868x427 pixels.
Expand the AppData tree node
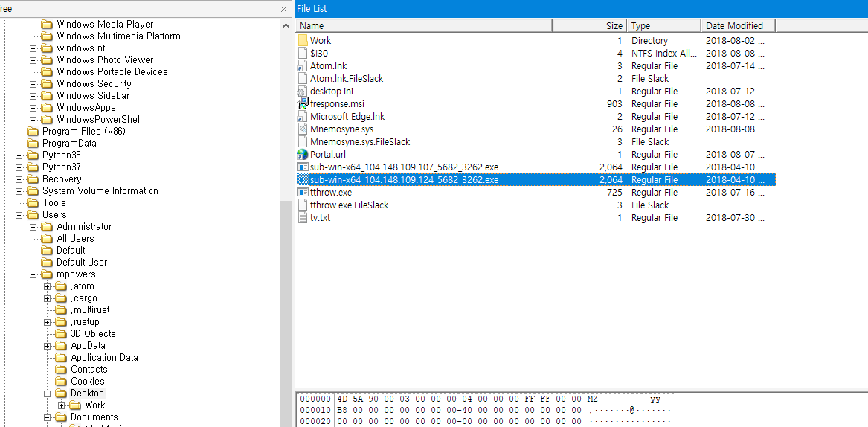(x=48, y=346)
